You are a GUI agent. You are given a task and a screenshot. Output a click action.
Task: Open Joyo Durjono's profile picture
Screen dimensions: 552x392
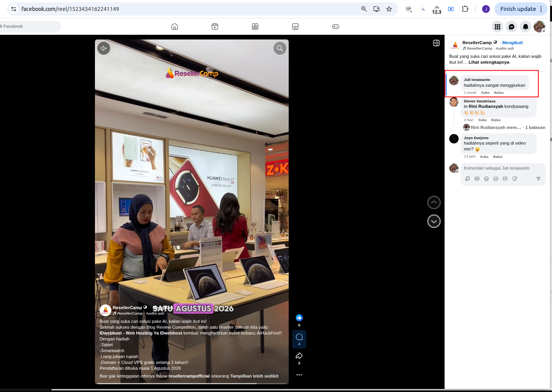pyautogui.click(x=454, y=139)
